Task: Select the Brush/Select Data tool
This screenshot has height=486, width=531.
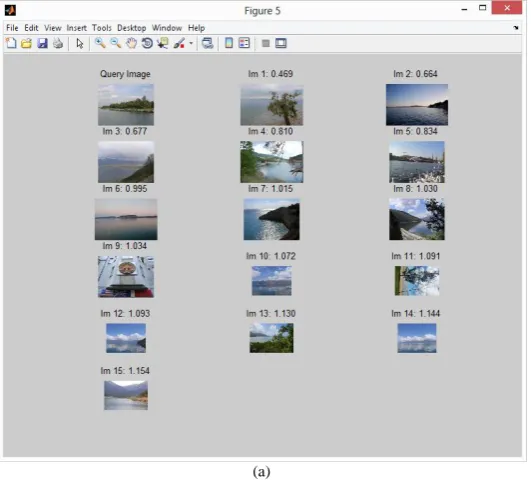Action: pos(179,43)
